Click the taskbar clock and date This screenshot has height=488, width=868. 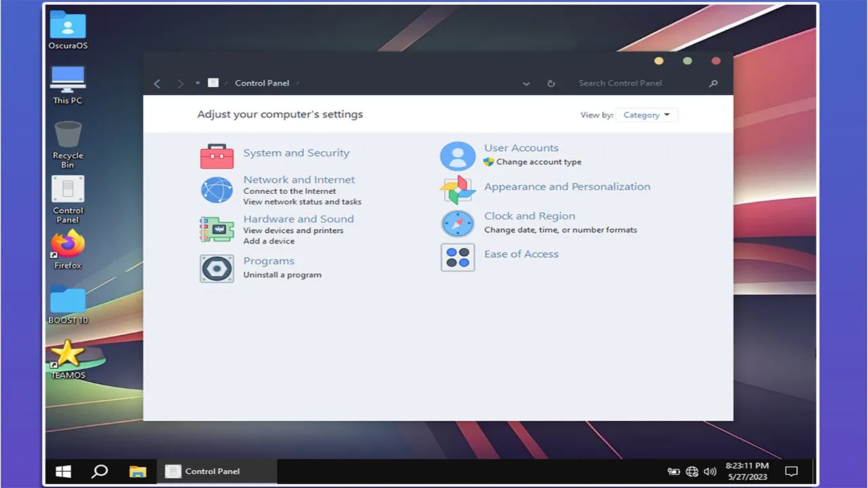pos(747,471)
